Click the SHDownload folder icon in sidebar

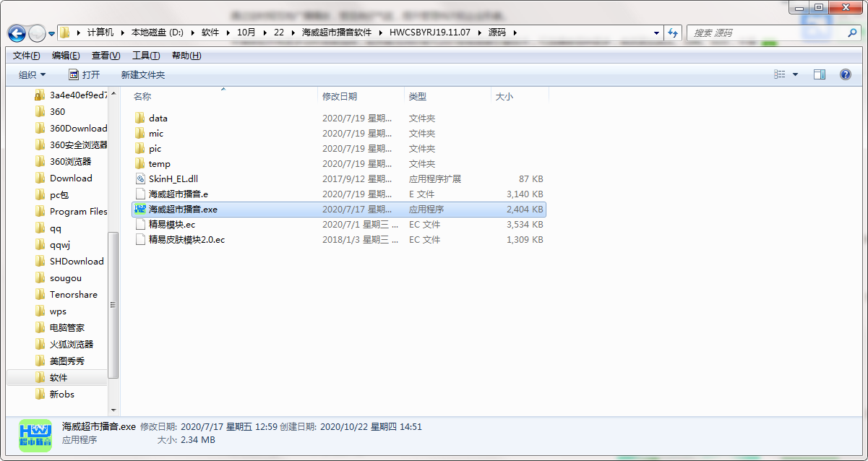[x=40, y=261]
